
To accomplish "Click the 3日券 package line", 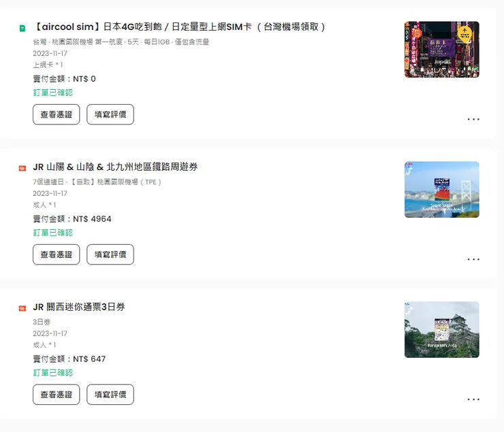I will tap(42, 322).
